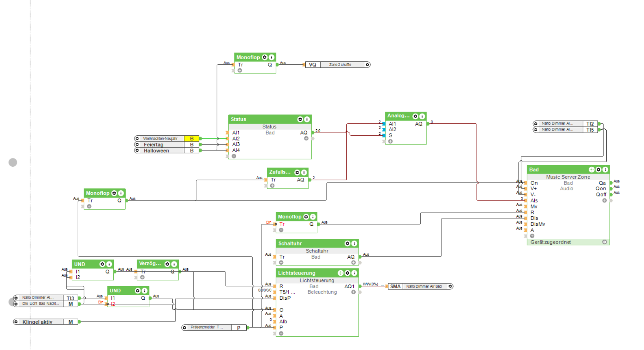Open gear of UND block feeding Verzög...
The height and width of the screenshot is (350, 644).
click(102, 264)
